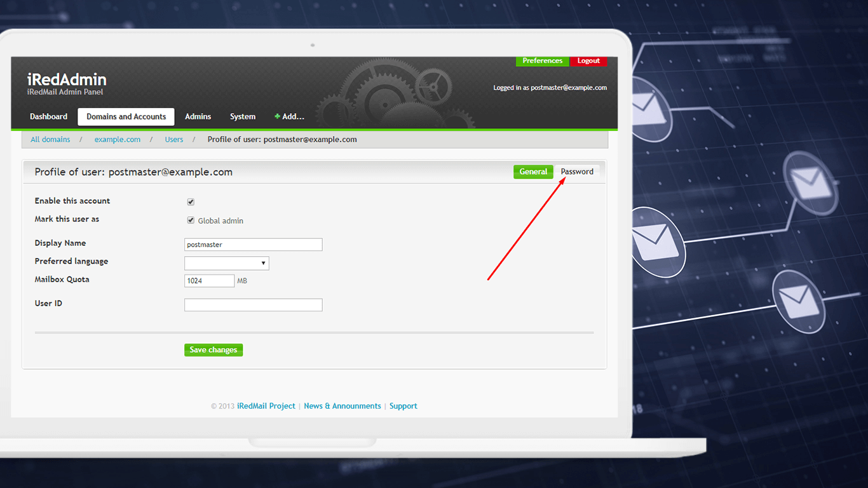
Task: Click the Users breadcrumb link
Action: click(174, 140)
